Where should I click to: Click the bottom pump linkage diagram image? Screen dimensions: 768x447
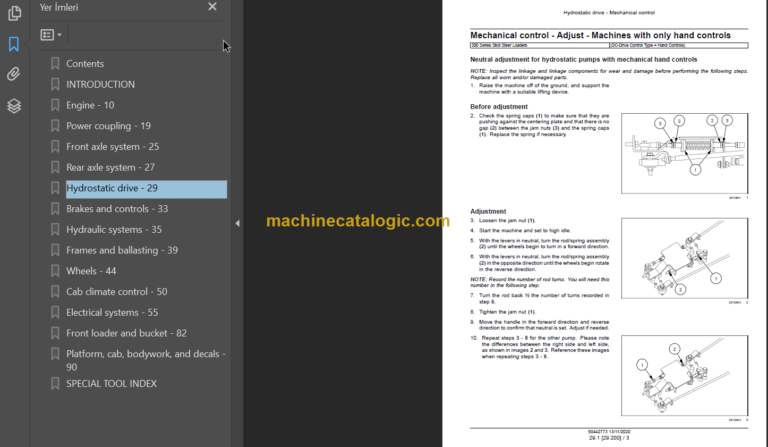(684, 376)
